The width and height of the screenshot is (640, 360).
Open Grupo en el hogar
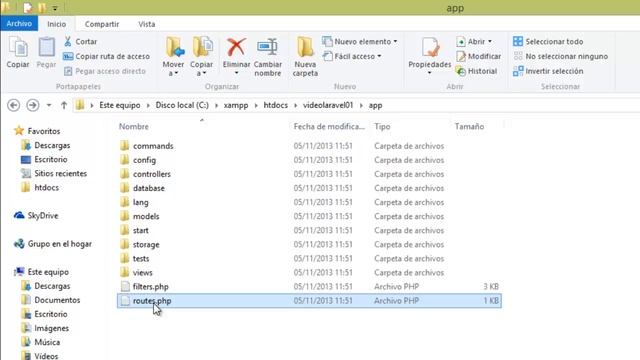click(60, 244)
